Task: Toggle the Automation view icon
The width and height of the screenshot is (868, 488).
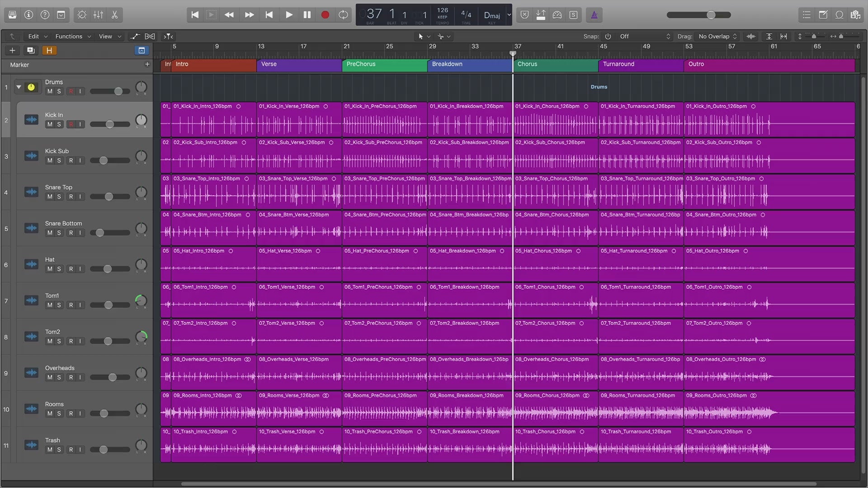Action: coord(135,36)
